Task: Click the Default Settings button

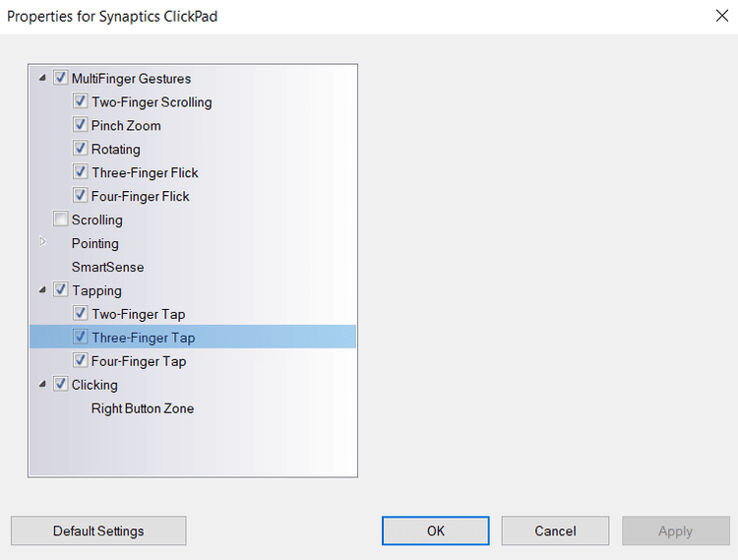Action: 98,530
